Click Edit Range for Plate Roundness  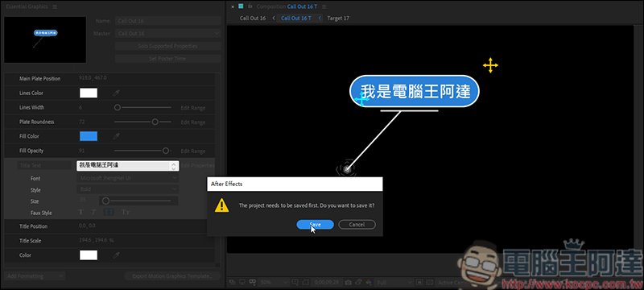point(193,122)
